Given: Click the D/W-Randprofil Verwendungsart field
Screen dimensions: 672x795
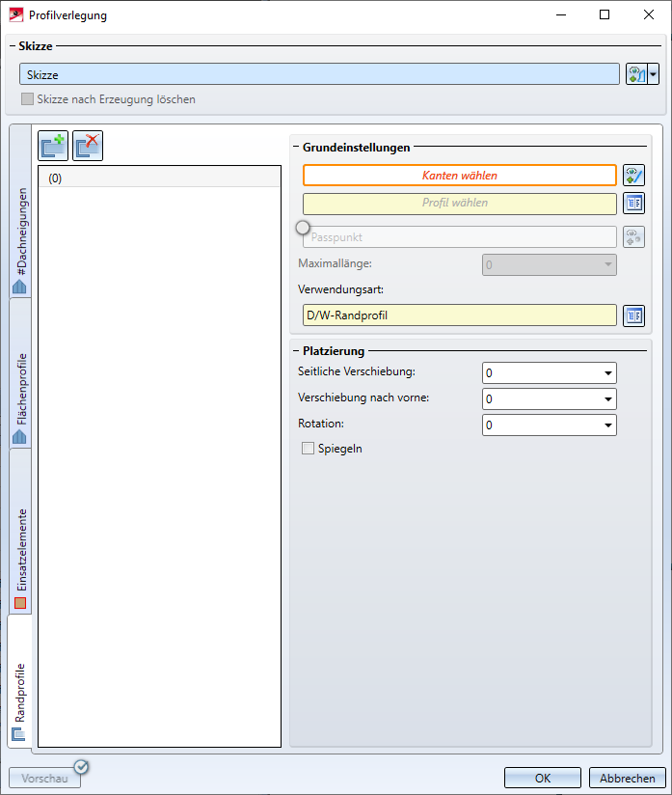Looking at the screenshot, I should pos(460,315).
